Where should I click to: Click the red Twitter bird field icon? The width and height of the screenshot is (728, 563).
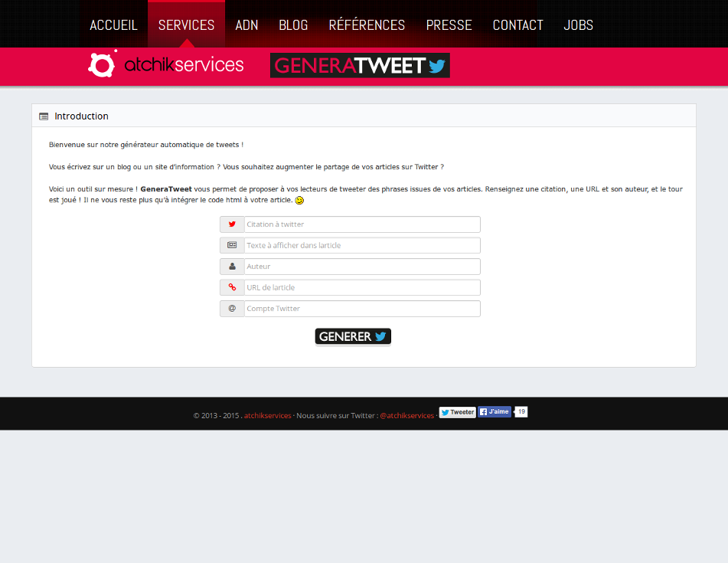coord(232,224)
